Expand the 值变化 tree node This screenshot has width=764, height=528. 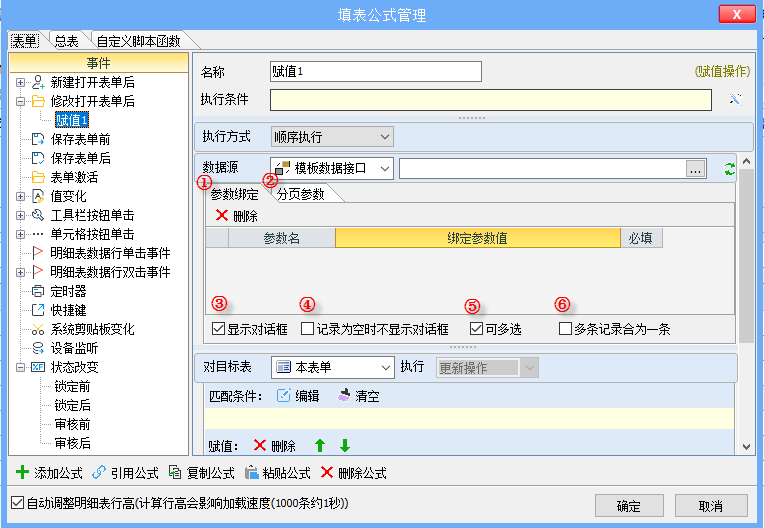point(20,196)
